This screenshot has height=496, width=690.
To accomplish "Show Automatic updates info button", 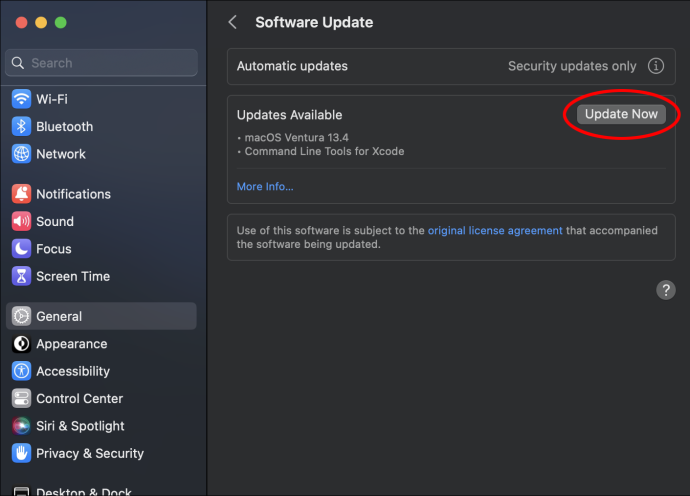I will 656,66.
